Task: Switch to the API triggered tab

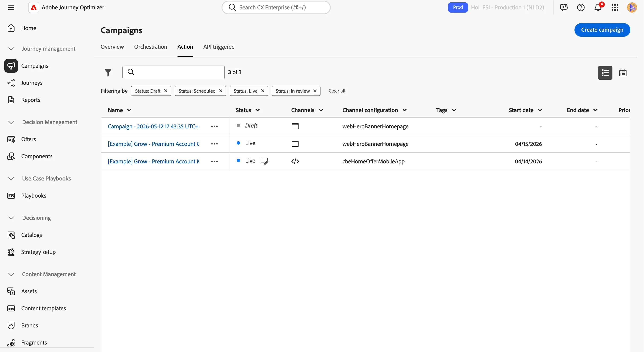Action: [x=219, y=47]
